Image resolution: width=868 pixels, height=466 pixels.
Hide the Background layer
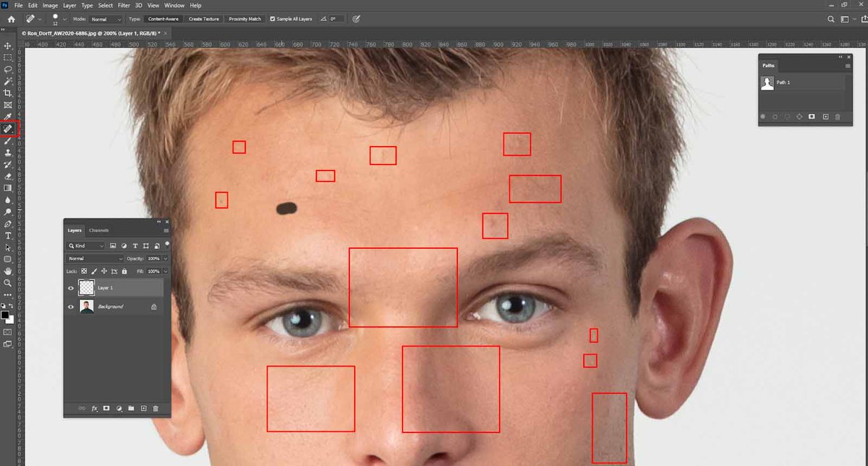tap(70, 306)
